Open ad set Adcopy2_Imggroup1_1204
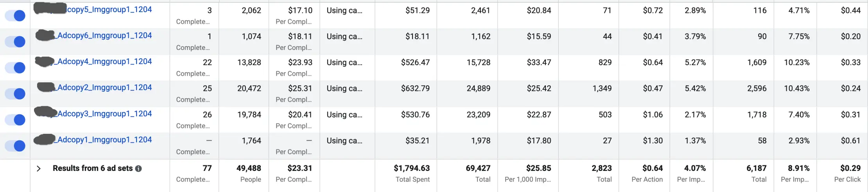The height and width of the screenshot is (192, 868). [104, 87]
